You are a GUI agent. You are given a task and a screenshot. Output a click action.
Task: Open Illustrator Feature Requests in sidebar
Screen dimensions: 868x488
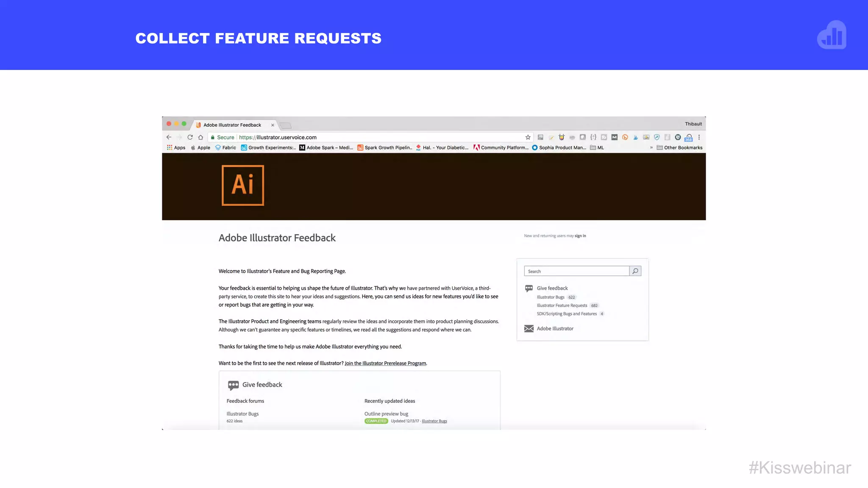point(562,305)
